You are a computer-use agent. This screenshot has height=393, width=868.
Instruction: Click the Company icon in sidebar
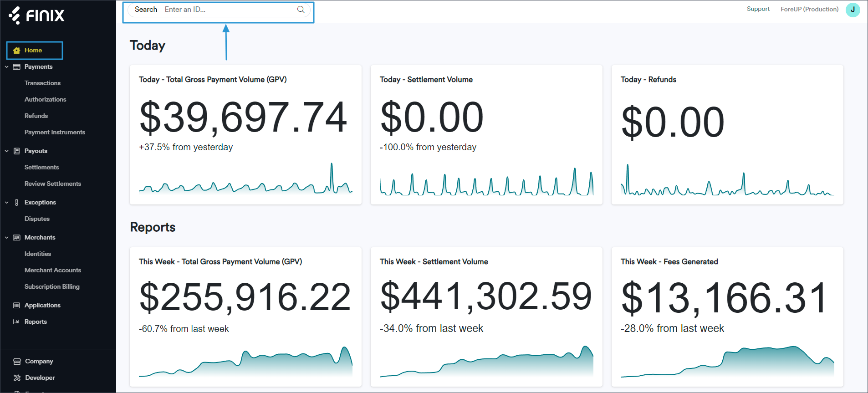click(x=17, y=362)
